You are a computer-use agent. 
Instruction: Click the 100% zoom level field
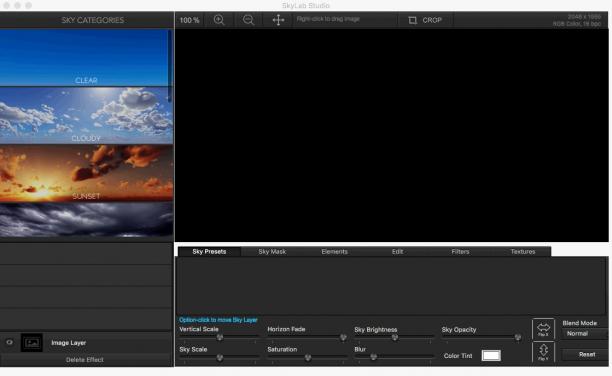pos(190,20)
